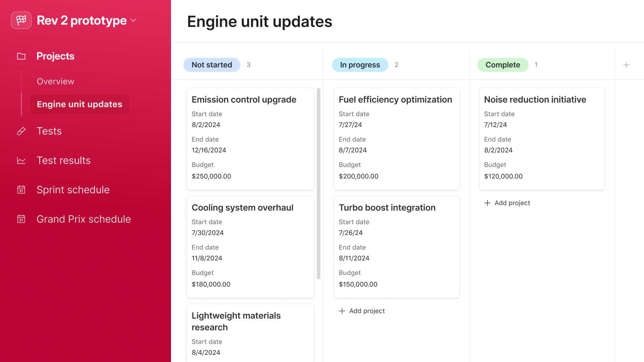This screenshot has width=644, height=362.
Task: Open the Tests page
Action: click(x=49, y=131)
